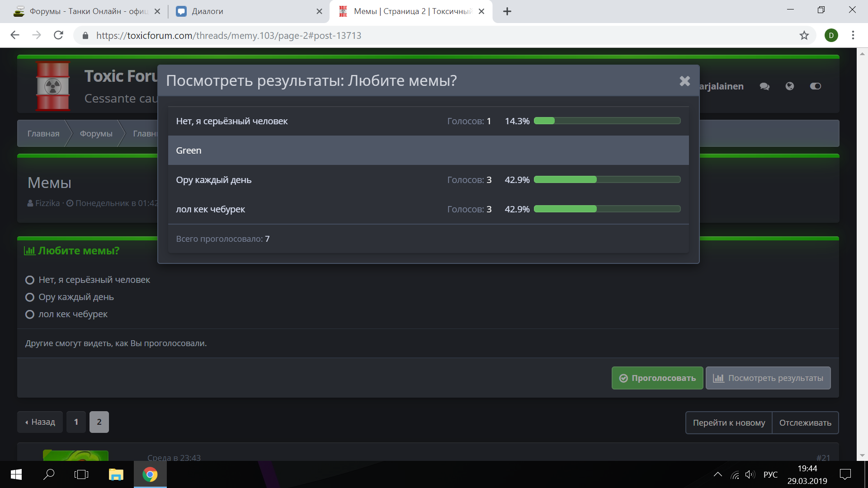Open forum conversations speech bubbles icon
Image resolution: width=868 pixels, height=488 pixels.
pyautogui.click(x=764, y=86)
